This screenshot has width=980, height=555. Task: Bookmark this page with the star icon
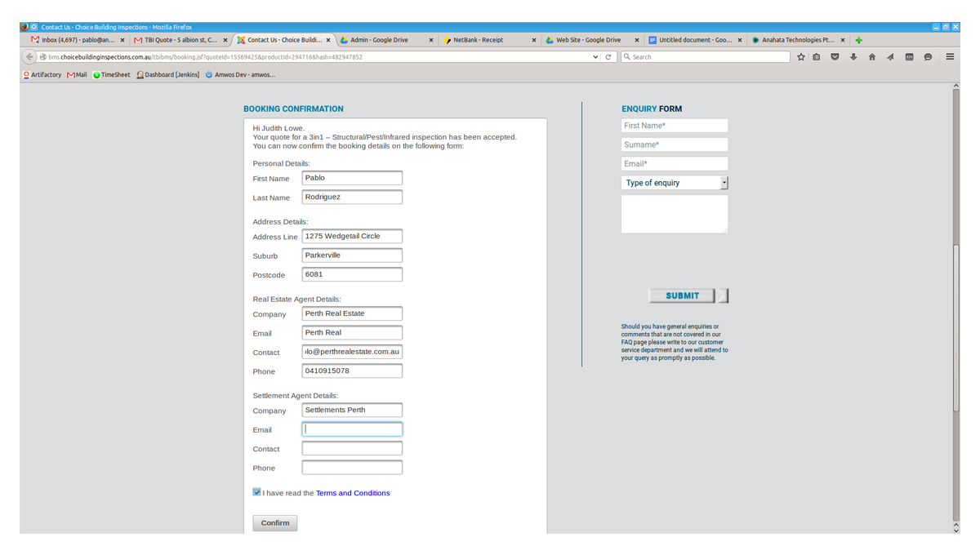(x=801, y=57)
